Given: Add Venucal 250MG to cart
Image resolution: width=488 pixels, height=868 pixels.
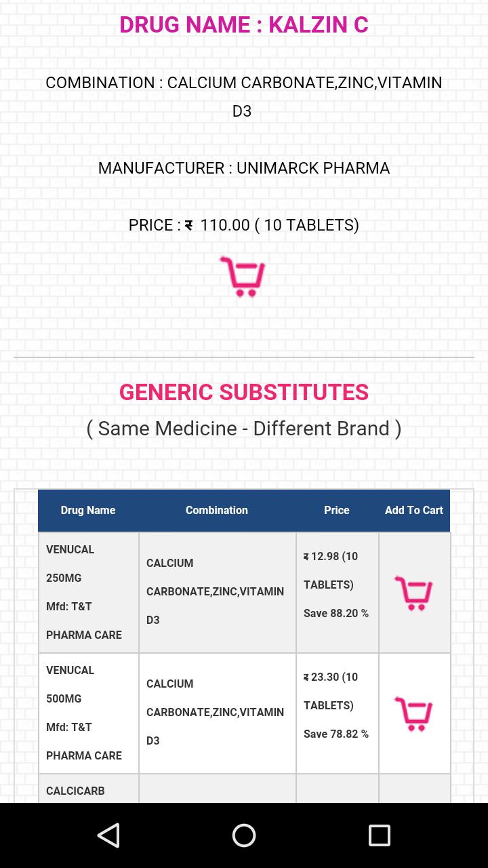Looking at the screenshot, I should (413, 593).
